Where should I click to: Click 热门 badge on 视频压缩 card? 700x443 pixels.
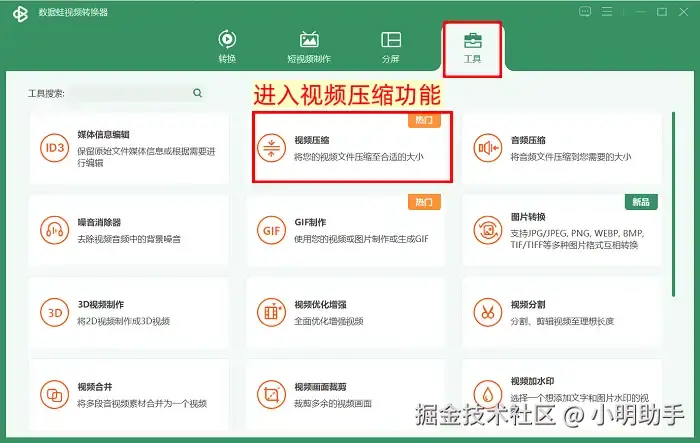424,120
